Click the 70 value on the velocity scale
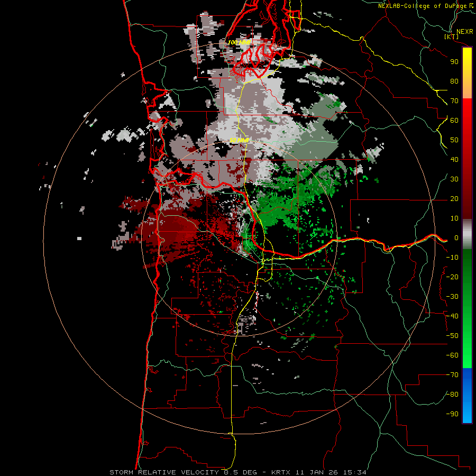This screenshot has width=476, height=476. pyautogui.click(x=454, y=101)
